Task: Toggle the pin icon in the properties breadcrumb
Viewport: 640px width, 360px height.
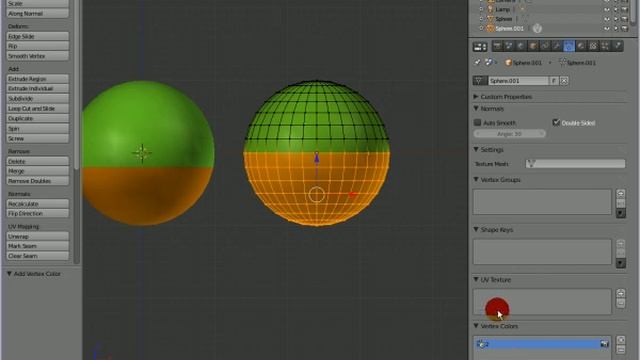Action: point(477,62)
